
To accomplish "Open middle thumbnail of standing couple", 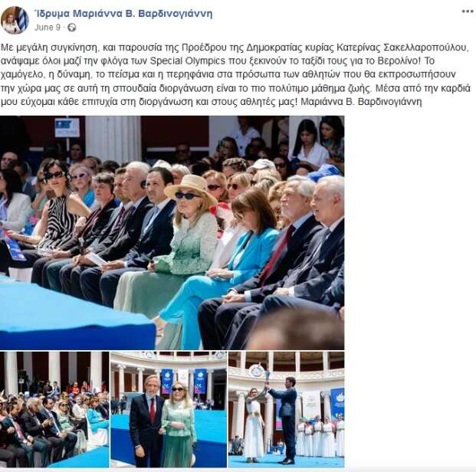I will click(x=169, y=409).
